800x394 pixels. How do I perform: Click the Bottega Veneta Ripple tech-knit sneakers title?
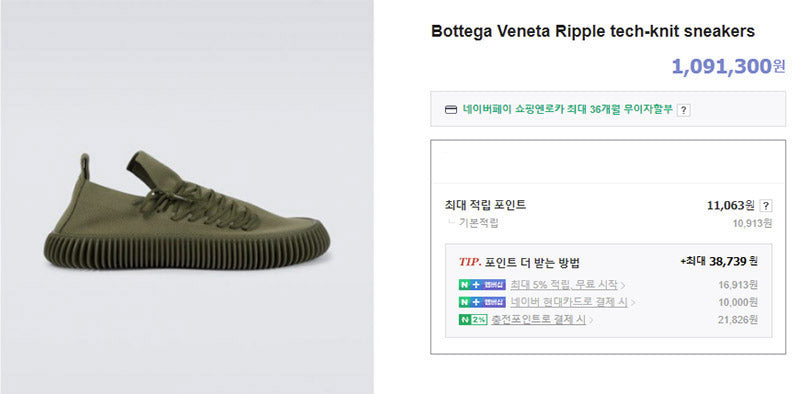(593, 32)
